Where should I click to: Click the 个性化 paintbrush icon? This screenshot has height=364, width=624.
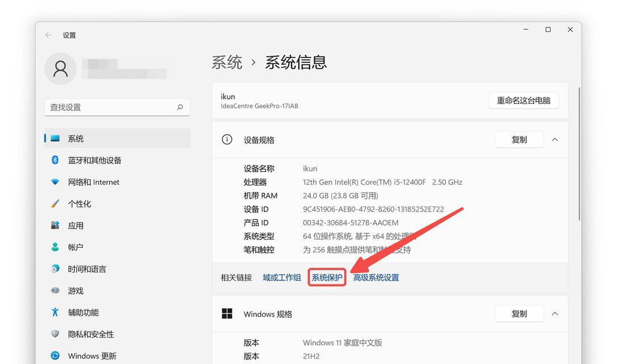[x=55, y=204]
